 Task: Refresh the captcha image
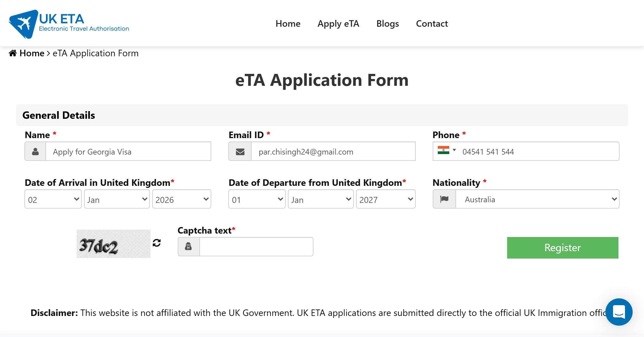(x=157, y=243)
